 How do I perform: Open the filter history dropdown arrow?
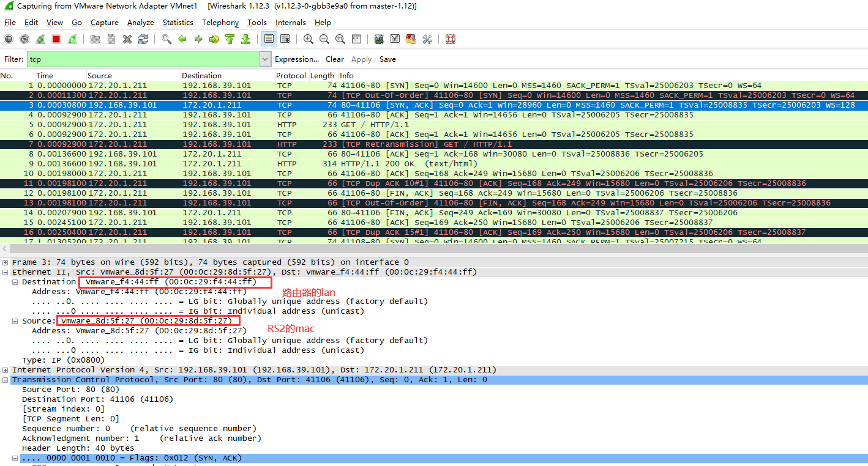tap(265, 59)
